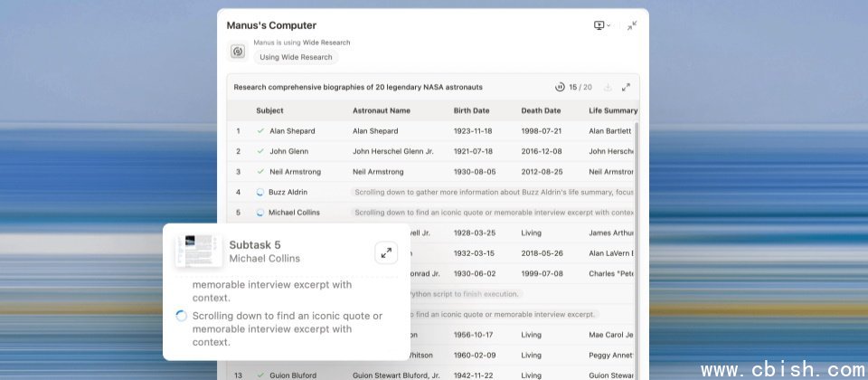Screen dimensions: 868x380
Task: Click the John Glenn completed checkmark
Action: click(260, 151)
